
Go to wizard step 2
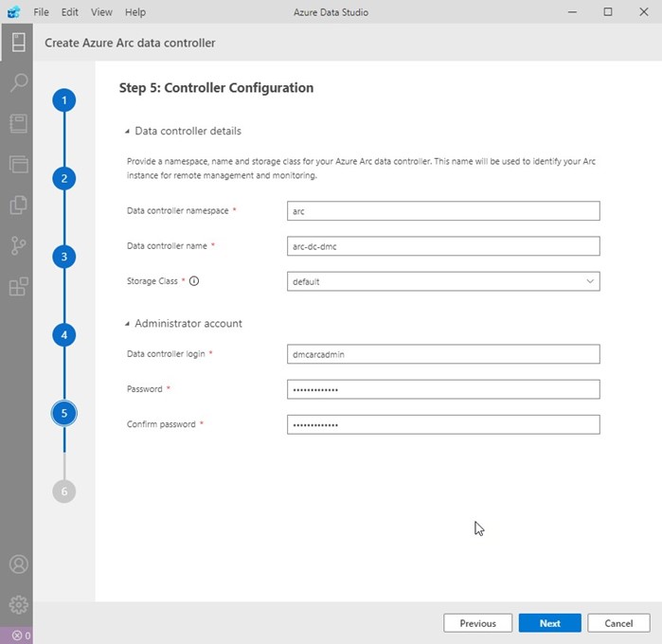[x=64, y=179]
